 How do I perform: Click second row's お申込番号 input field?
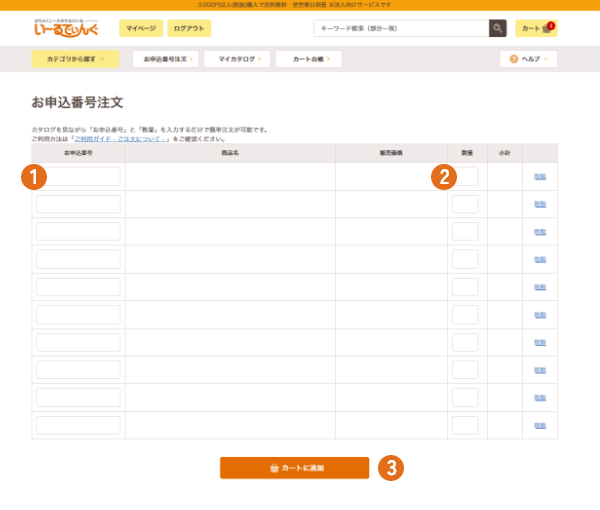(x=79, y=204)
